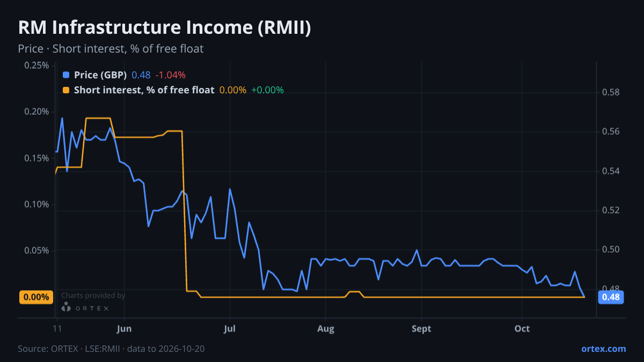
Task: Click the 0.54 right axis label
Action: 611,171
